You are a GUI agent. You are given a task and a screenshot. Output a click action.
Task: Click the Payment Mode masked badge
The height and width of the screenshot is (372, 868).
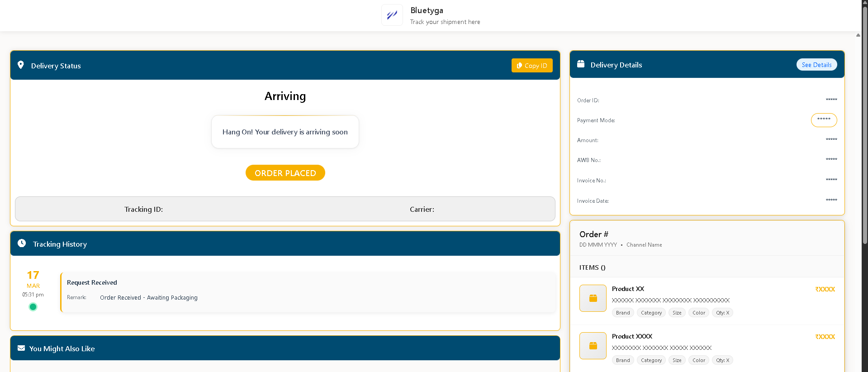[824, 120]
